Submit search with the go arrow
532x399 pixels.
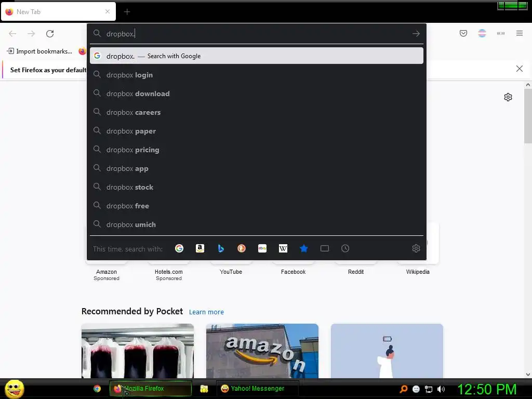[x=416, y=34]
